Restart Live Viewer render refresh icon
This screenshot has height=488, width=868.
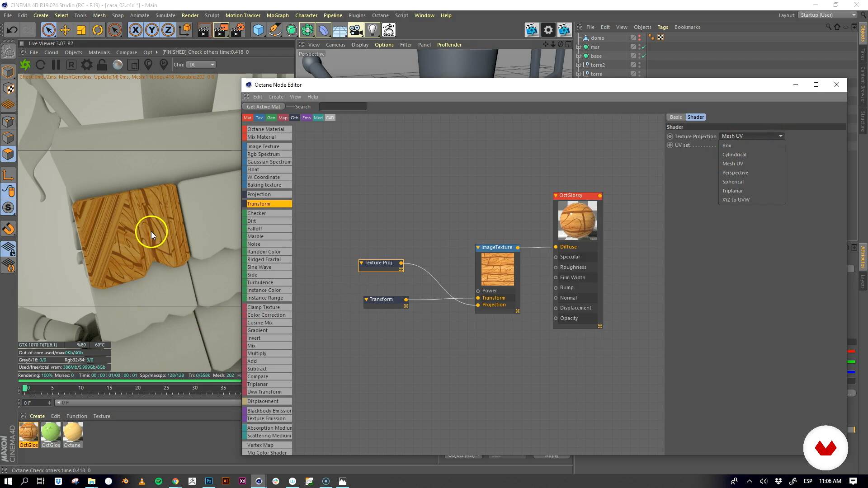click(x=40, y=65)
